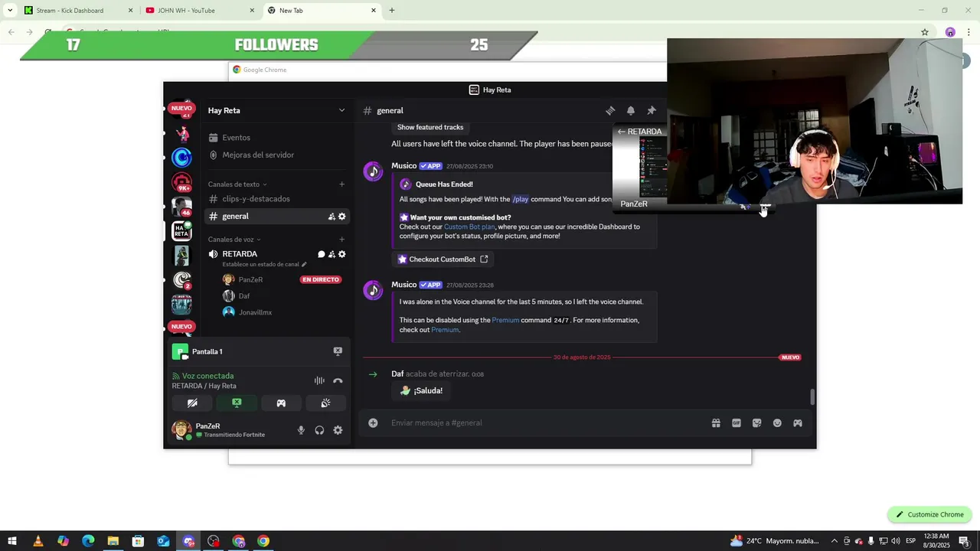The height and width of the screenshot is (551, 980).
Task: Show hidden system tray icons chevron
Action: click(x=835, y=541)
